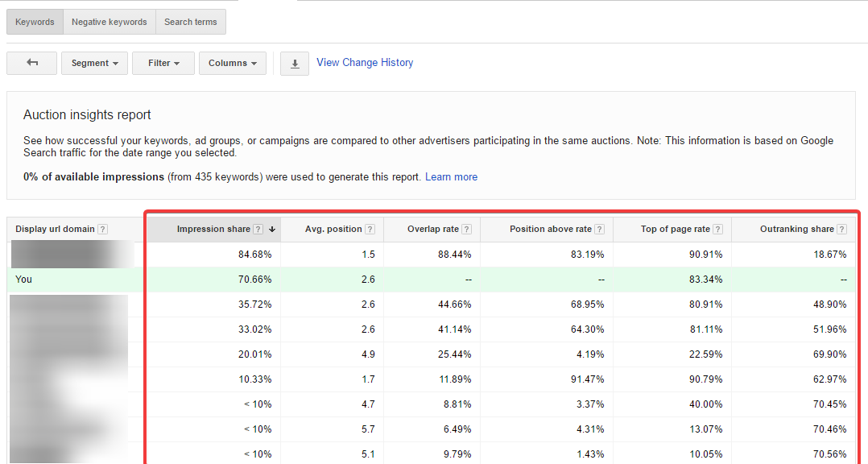Open the Filter dropdown

163,63
